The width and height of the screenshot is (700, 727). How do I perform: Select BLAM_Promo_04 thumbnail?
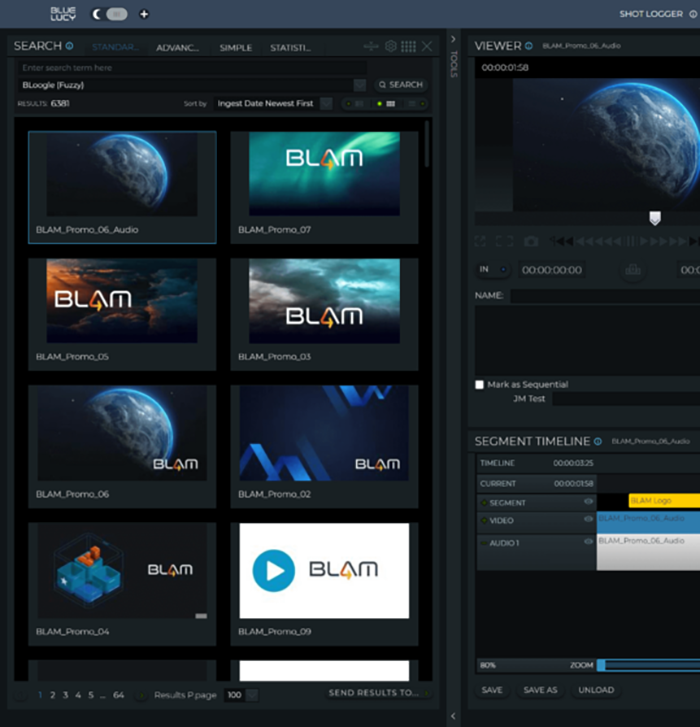(x=122, y=584)
